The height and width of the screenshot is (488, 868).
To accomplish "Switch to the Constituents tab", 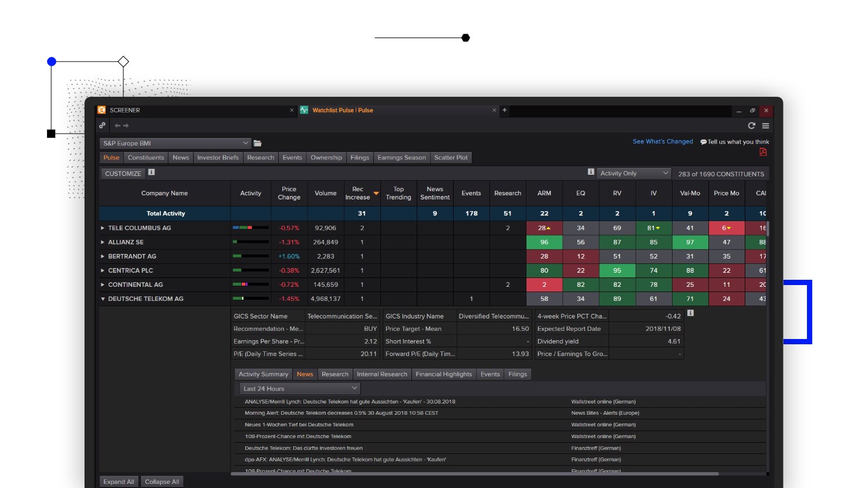I will coord(146,157).
